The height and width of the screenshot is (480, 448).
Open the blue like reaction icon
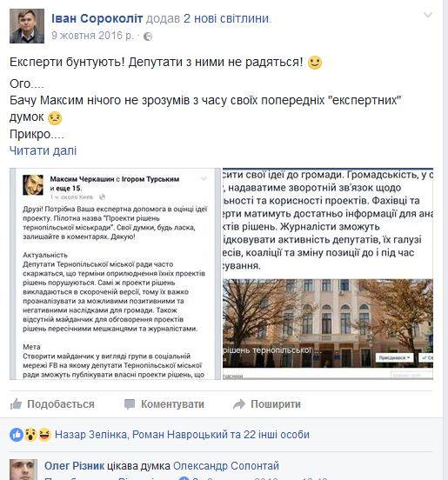[17, 435]
